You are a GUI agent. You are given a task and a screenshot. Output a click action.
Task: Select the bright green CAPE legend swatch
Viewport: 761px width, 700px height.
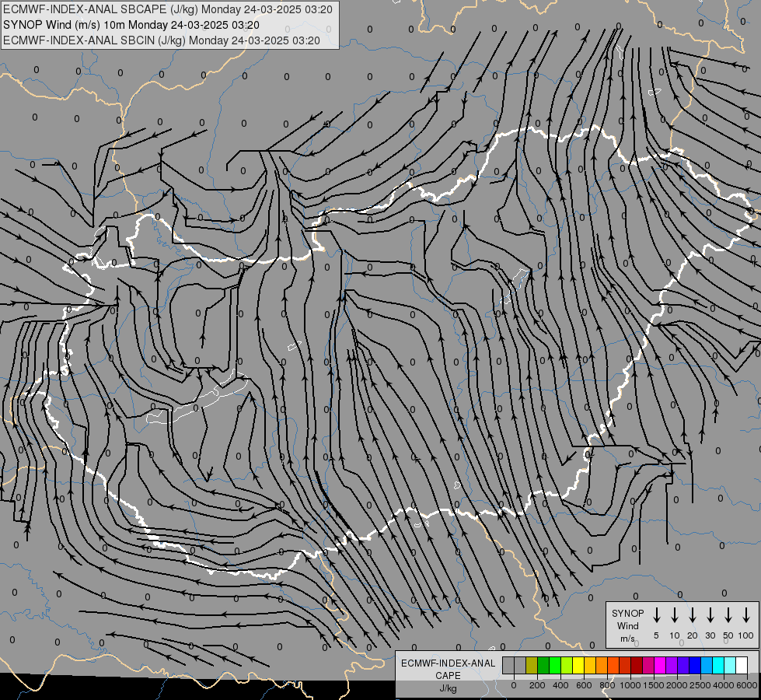point(555,665)
